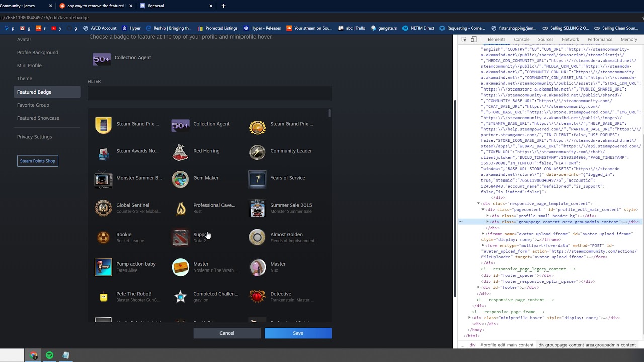Select the Global Sentinel badge icon
Viewport: 644px width, 362px height.
[103, 208]
